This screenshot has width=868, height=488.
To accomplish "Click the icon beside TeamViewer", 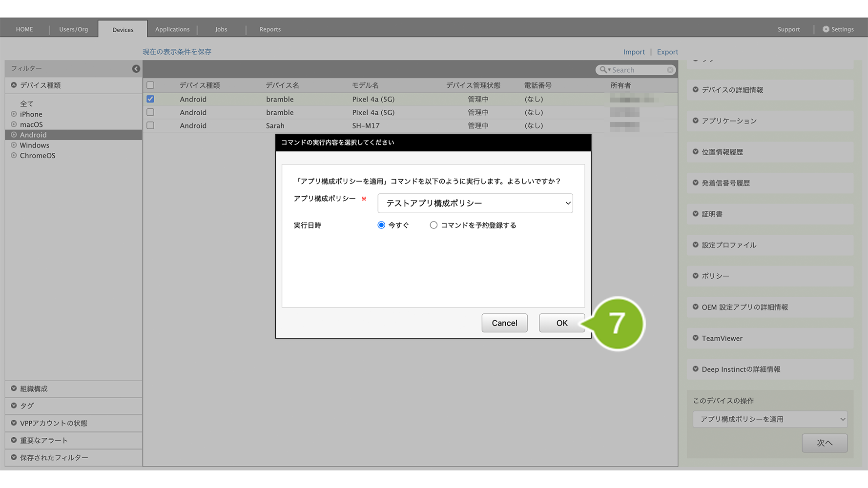I will click(x=695, y=338).
